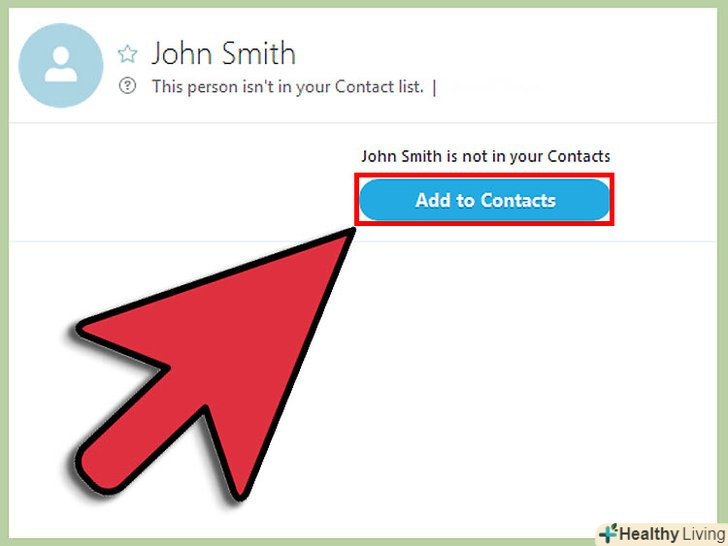Click the word 'Add' on the blue button

433,200
